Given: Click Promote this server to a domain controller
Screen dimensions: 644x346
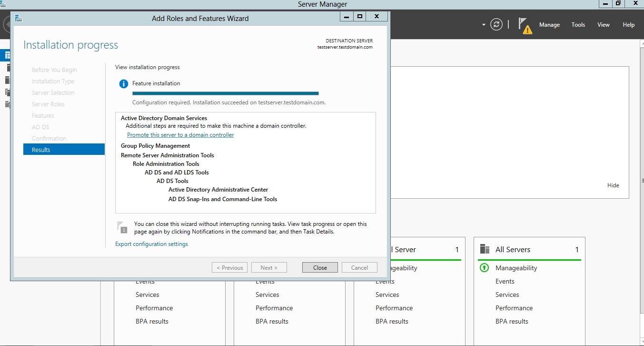Looking at the screenshot, I should point(180,135).
